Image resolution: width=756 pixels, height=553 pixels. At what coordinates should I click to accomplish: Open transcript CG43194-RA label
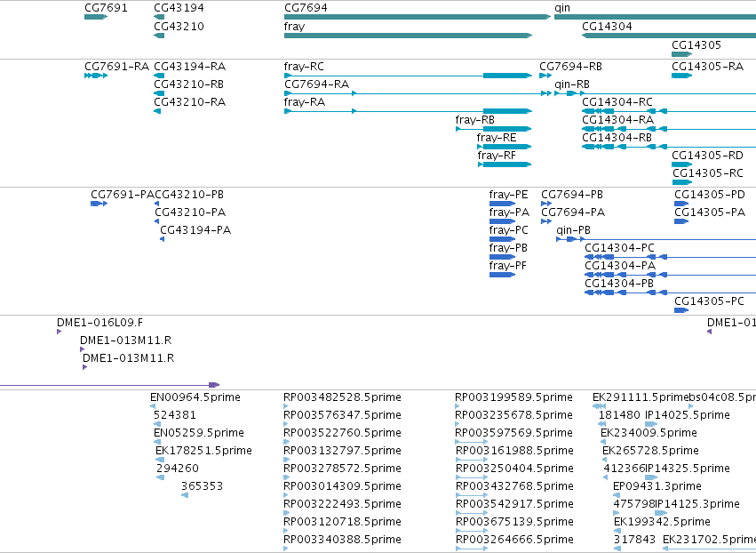190,67
